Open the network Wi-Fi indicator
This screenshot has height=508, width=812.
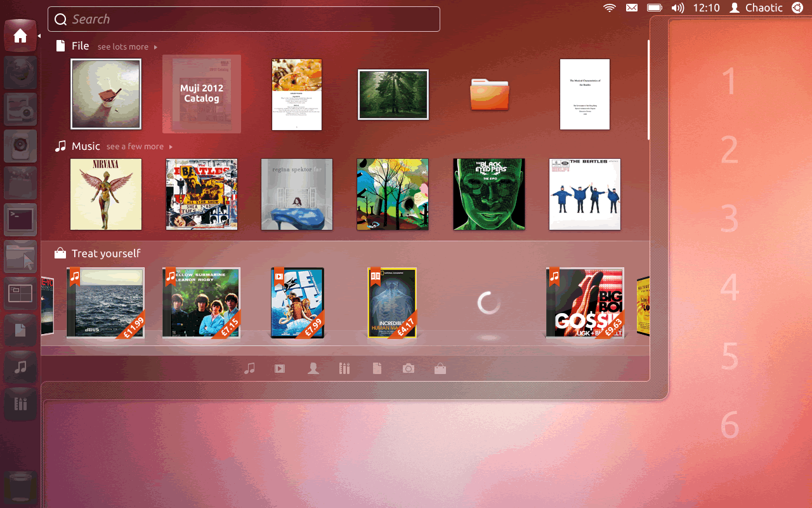pyautogui.click(x=609, y=8)
